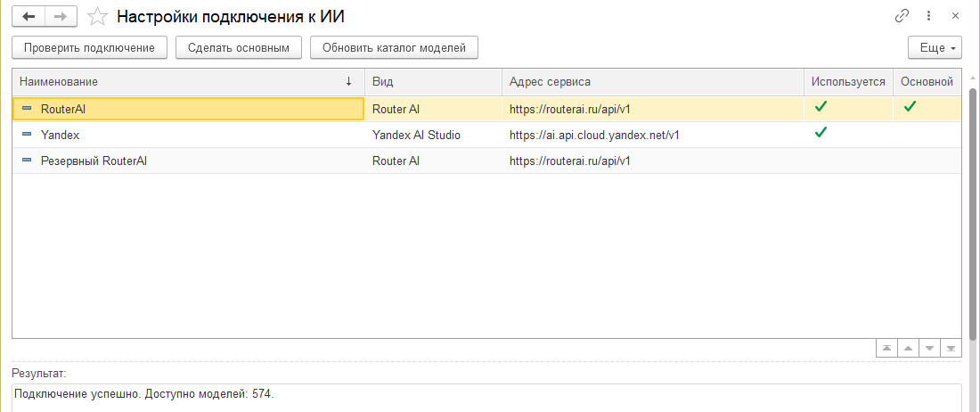Select the RouterAI name cell

(189, 109)
